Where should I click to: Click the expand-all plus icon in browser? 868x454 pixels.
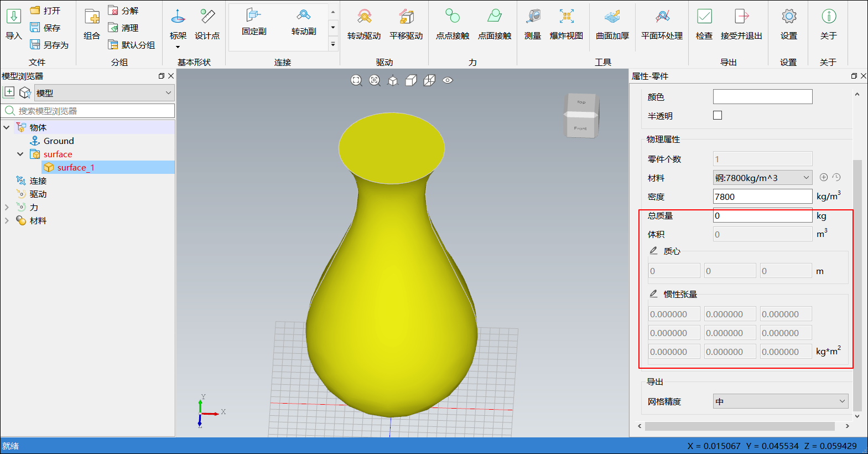pyautogui.click(x=9, y=92)
